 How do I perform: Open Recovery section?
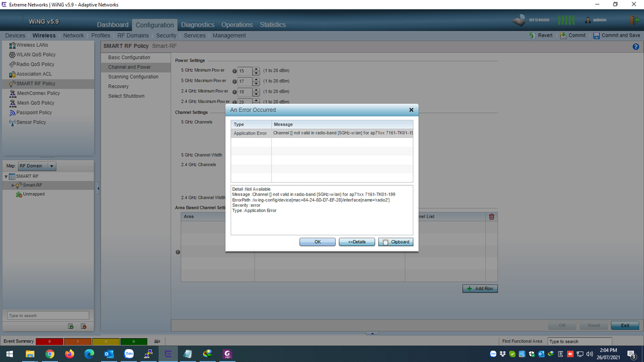click(118, 86)
